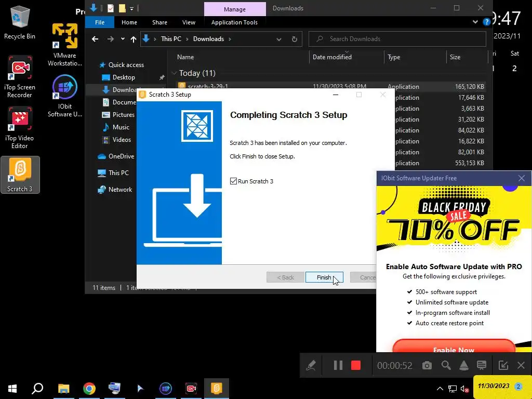The height and width of the screenshot is (399, 532).
Task: Refresh the Downloads folder
Action: point(295,39)
